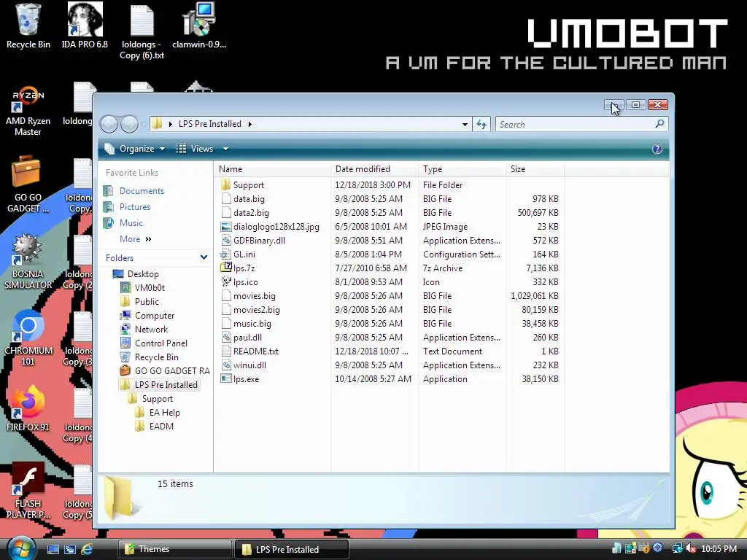Image resolution: width=747 pixels, height=560 pixels.
Task: Click the LPS Pre Installed breadcrumb
Action: pos(209,124)
